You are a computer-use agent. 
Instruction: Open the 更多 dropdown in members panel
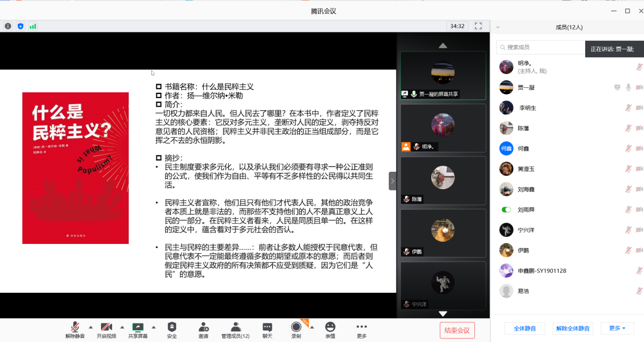618,328
